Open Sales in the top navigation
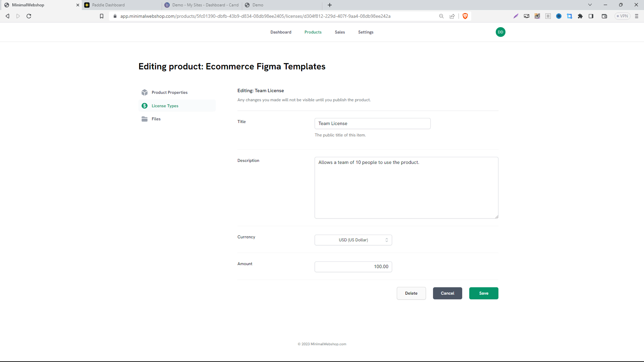Screen dimensions: 644x362 point(340,32)
